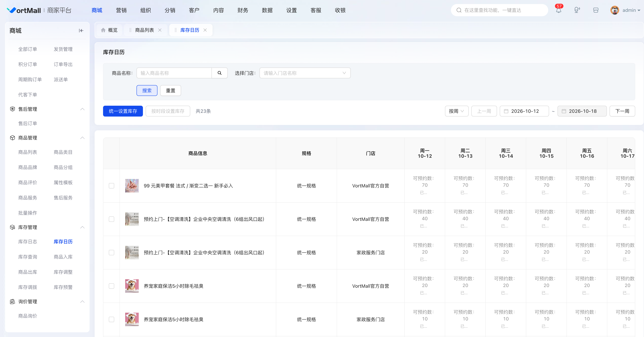Image resolution: width=644 pixels, height=337 pixels.
Task: Open 商品询价 in sidebar
Action: 28,316
